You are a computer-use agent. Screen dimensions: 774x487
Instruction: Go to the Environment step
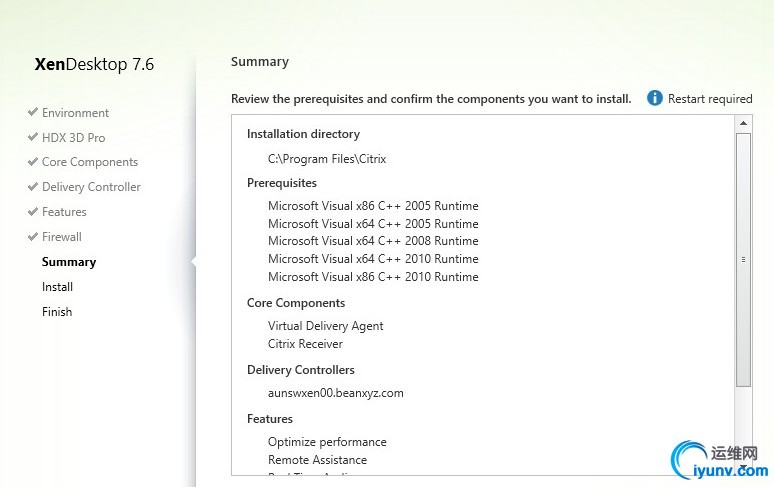point(75,113)
